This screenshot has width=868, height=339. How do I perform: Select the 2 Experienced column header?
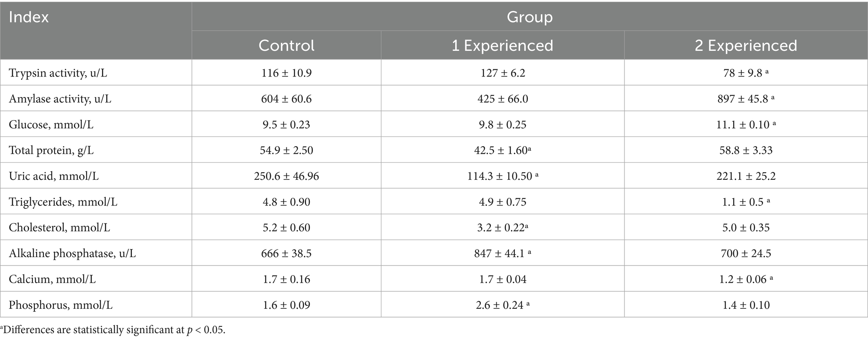(x=746, y=45)
